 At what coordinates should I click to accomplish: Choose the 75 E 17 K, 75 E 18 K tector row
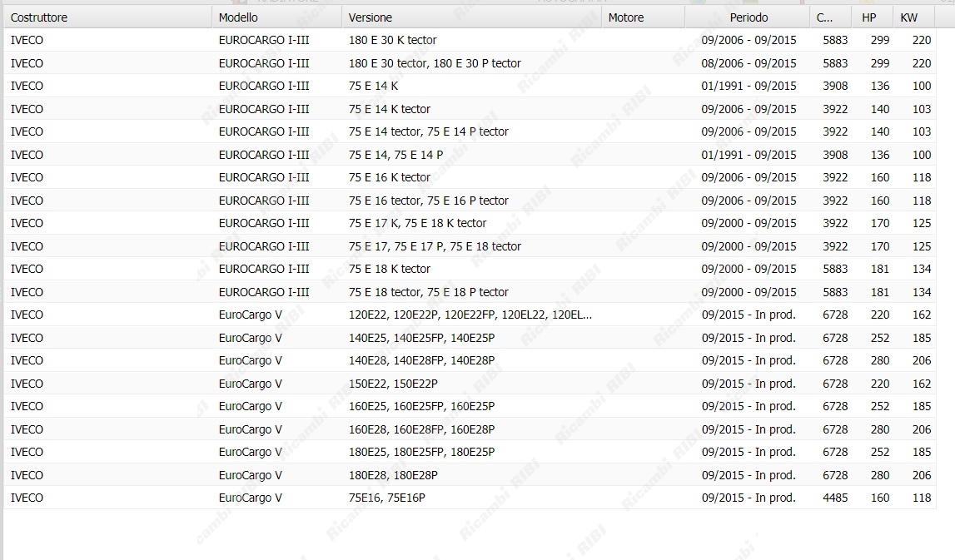(417, 223)
